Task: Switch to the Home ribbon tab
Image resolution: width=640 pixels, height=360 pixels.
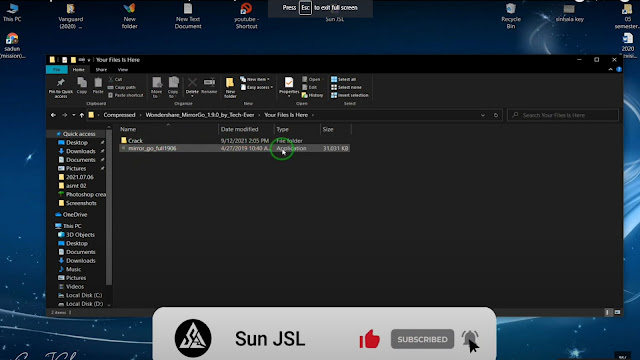Action: [78, 70]
